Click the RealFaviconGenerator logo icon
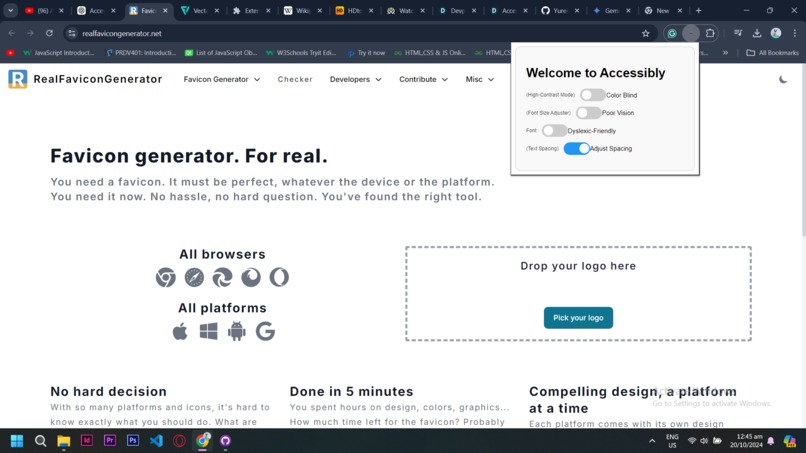Image resolution: width=806 pixels, height=453 pixels. (17, 79)
